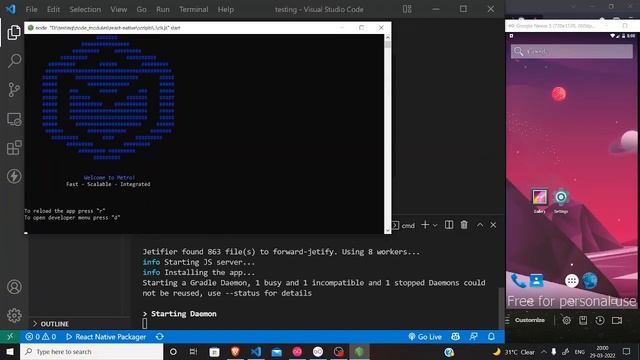The width and height of the screenshot is (640, 360).
Task: Open the Search view in activity bar
Action: 14,61
